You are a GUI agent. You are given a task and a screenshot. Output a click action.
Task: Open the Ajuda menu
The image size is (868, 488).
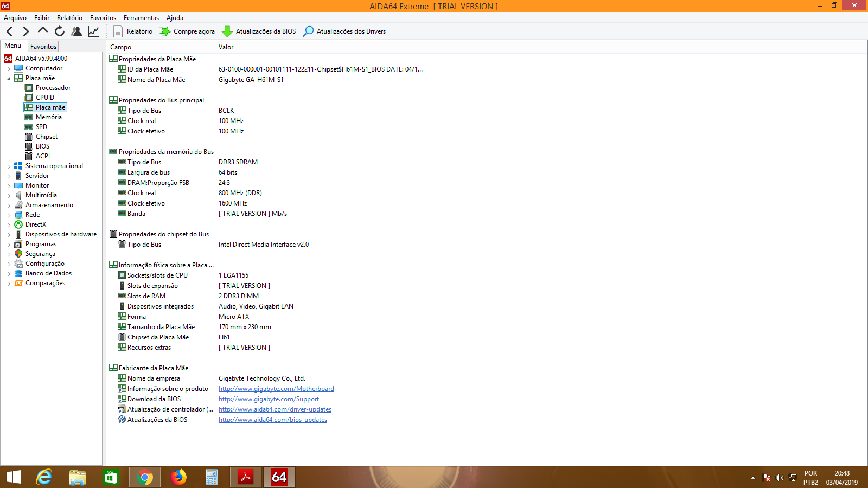pos(175,18)
